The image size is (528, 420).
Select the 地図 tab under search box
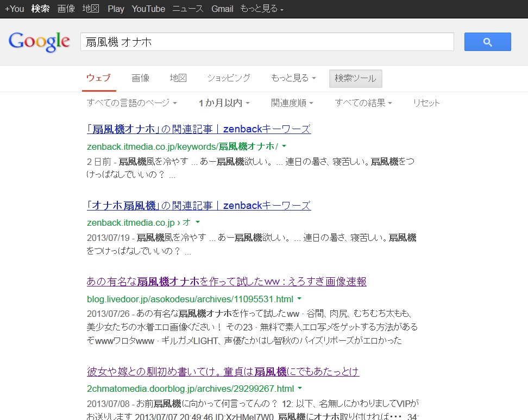[x=178, y=78]
